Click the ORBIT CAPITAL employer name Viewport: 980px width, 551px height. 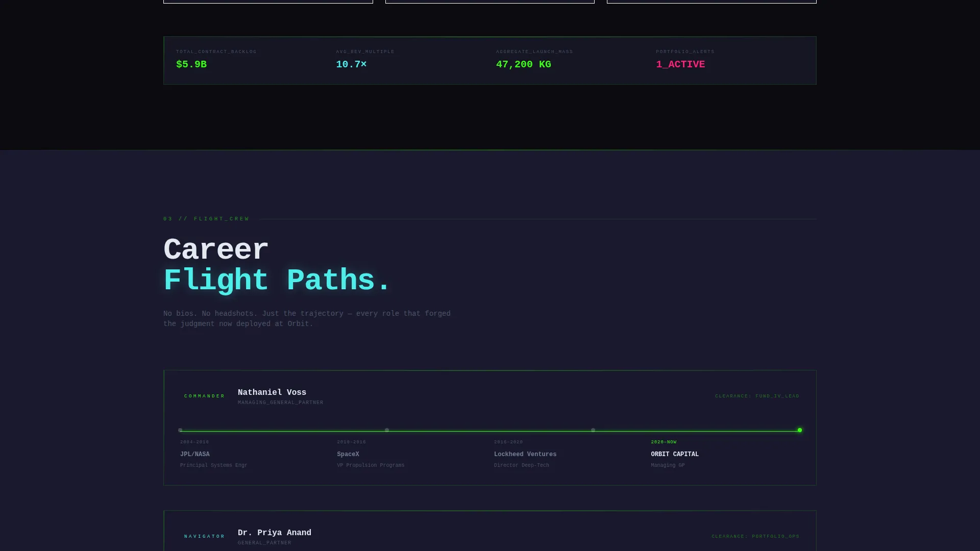point(675,454)
